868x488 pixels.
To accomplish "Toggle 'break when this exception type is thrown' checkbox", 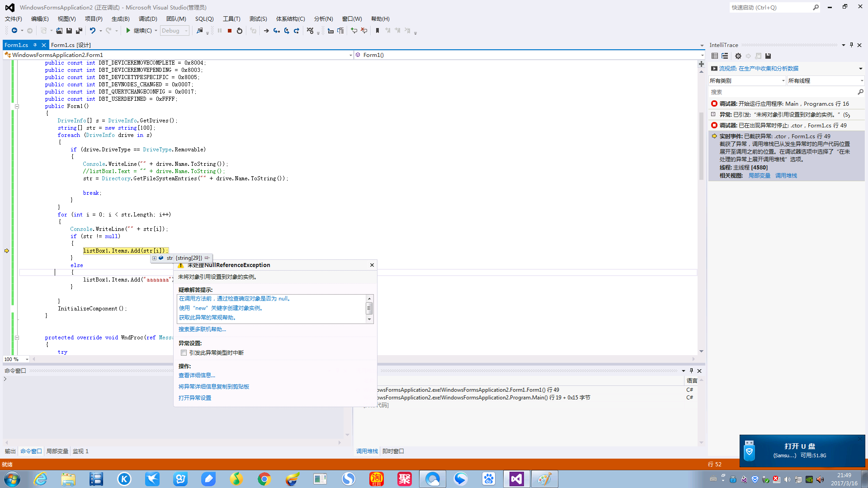I will (x=184, y=353).
